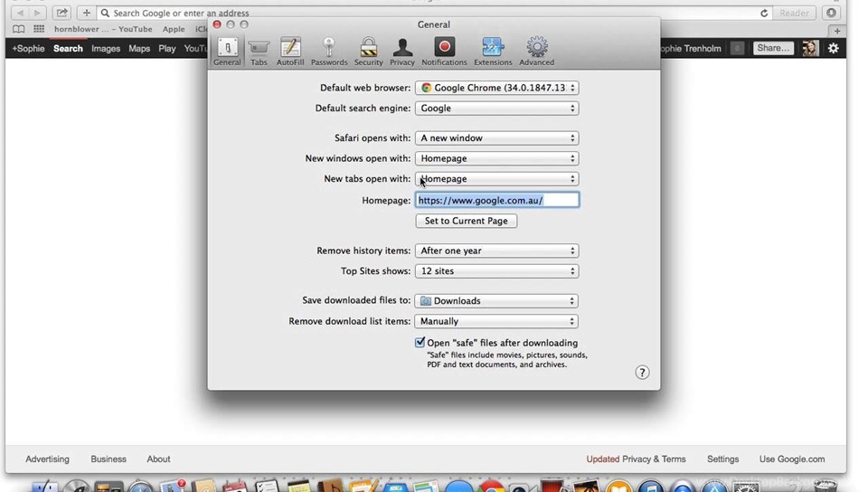868x492 pixels.
Task: Open the New windows open with dropdown
Action: [496, 158]
